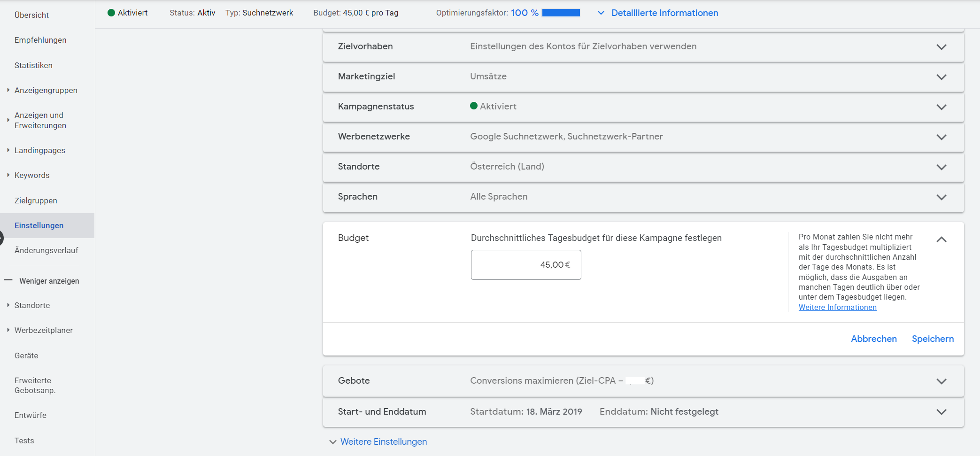Expand the Werbenetzwerke row chevron
The width and height of the screenshot is (980, 456).
tap(941, 137)
